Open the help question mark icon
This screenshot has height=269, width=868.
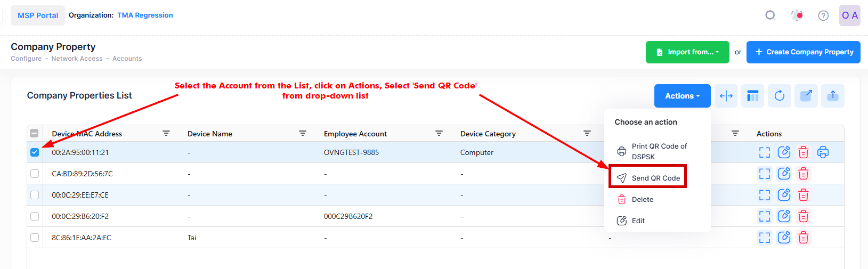pyautogui.click(x=823, y=15)
